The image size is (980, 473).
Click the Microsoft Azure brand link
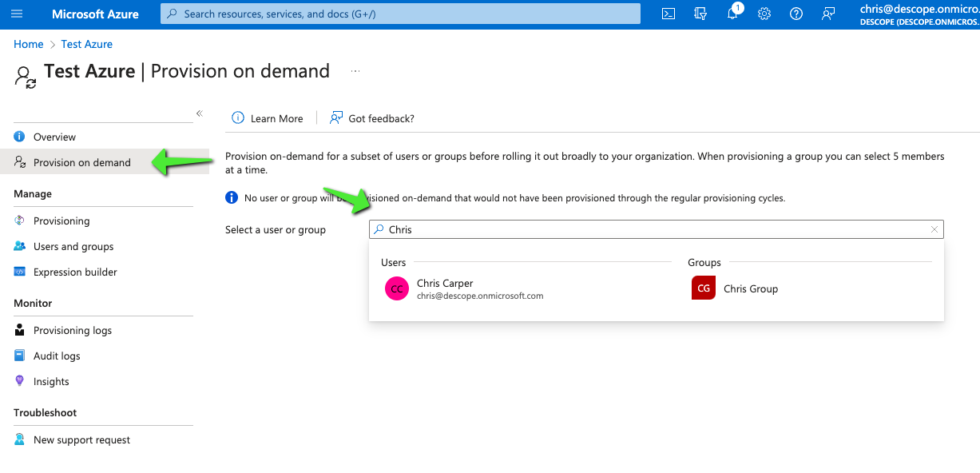coord(95,14)
